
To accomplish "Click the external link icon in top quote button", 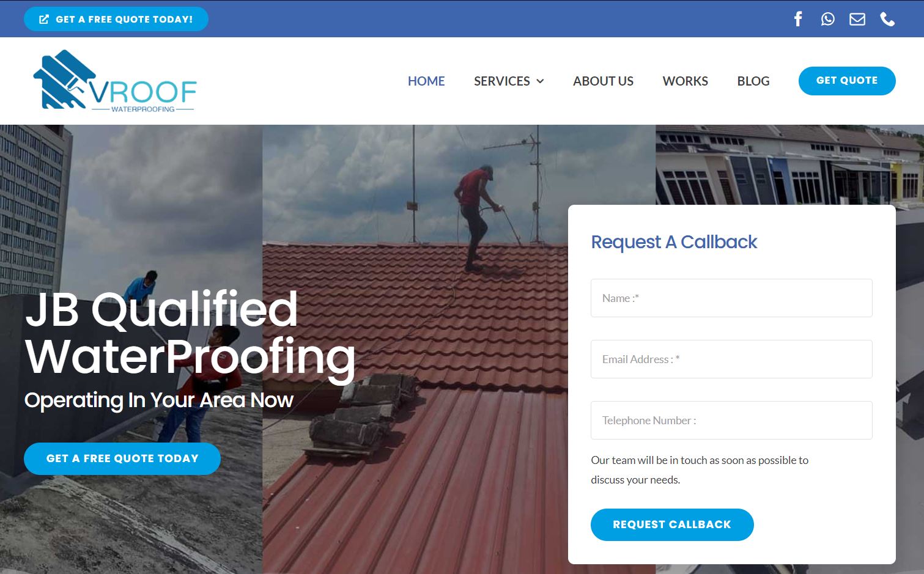I will [44, 19].
